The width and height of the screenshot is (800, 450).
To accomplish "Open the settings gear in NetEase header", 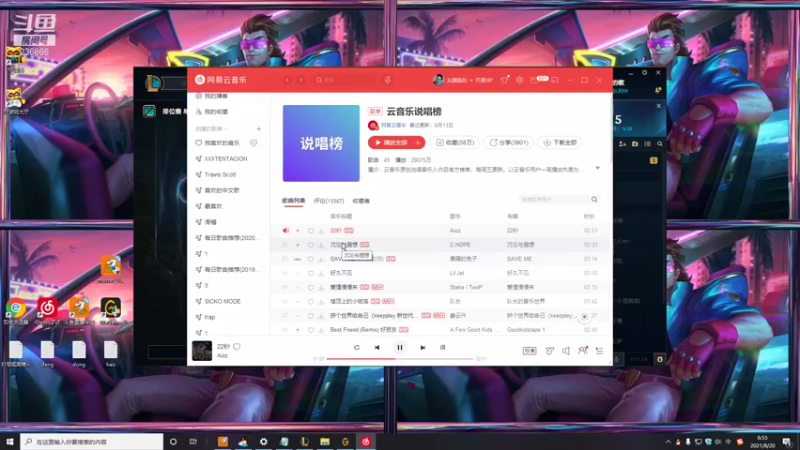I will 519,80.
